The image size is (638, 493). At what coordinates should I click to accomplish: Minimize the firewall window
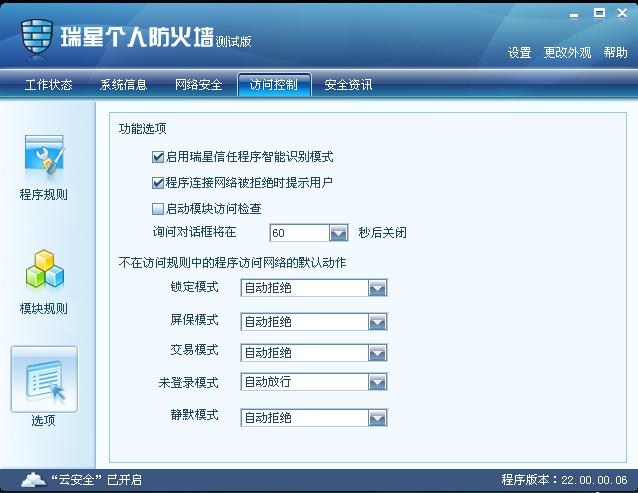[574, 15]
